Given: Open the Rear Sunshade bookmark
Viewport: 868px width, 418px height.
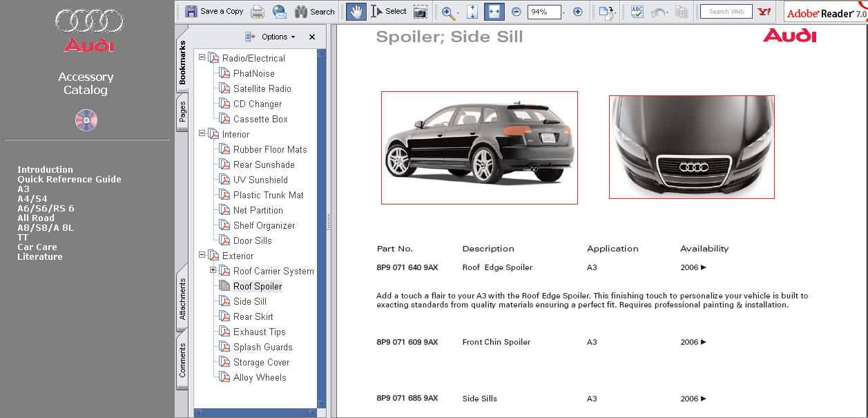Looking at the screenshot, I should pyautogui.click(x=264, y=164).
